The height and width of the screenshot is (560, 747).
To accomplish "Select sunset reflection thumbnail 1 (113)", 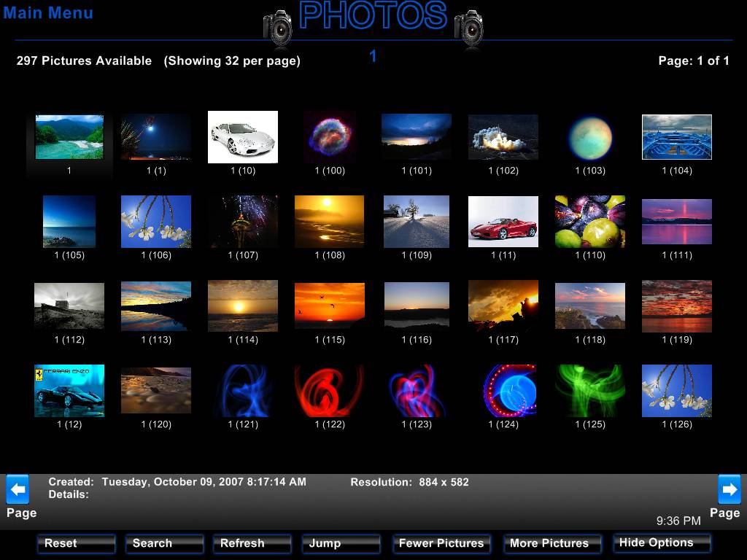I will [x=156, y=306].
